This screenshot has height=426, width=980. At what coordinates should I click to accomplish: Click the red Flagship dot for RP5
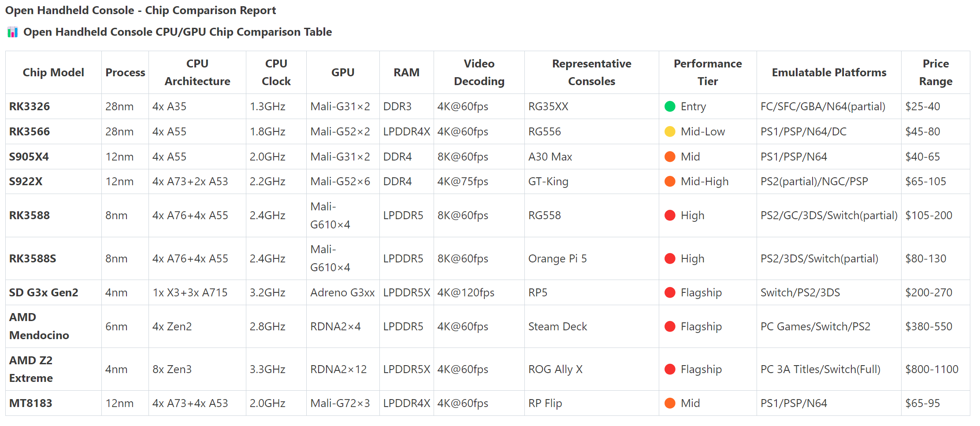pyautogui.click(x=670, y=292)
